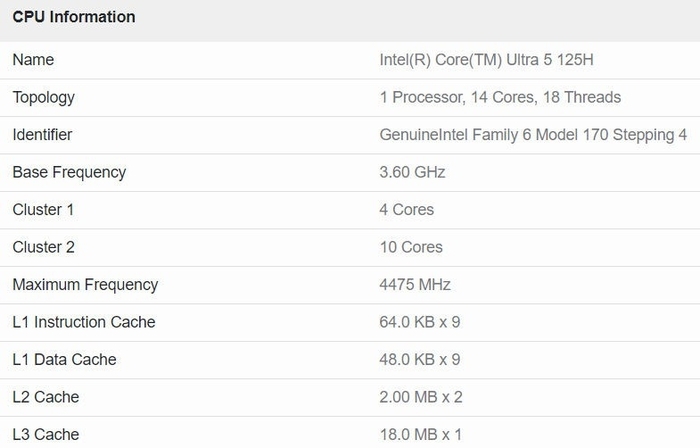Click the Base Frequency label
Image resolution: width=700 pixels, height=448 pixels.
[x=69, y=172]
